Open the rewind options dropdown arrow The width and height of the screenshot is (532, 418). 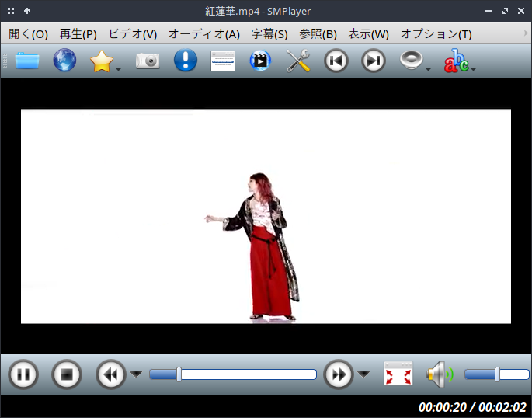[x=137, y=374]
